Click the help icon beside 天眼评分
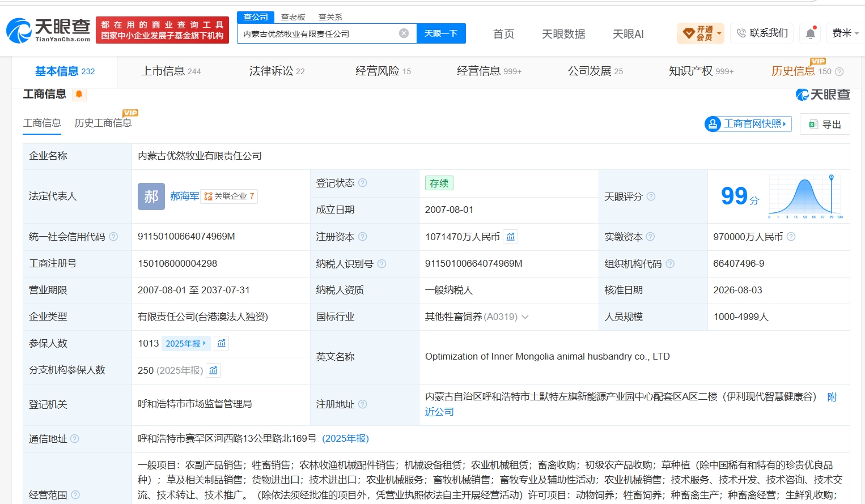 coord(651,197)
